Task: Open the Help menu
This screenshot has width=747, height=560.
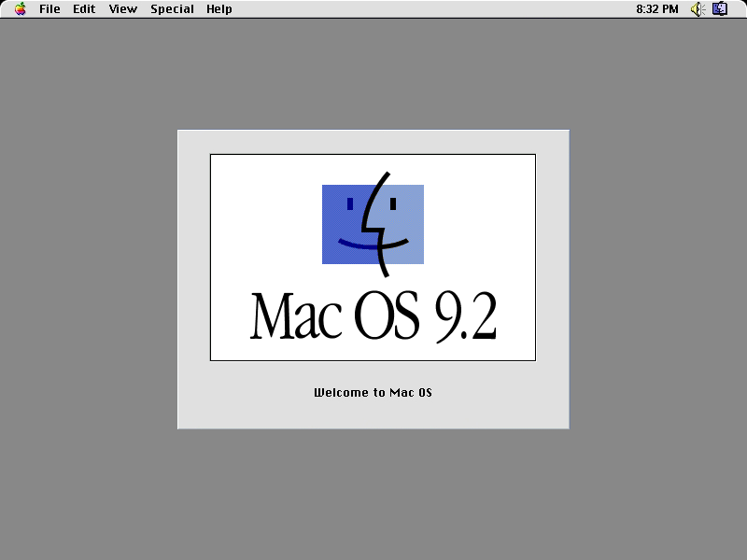Action: click(x=218, y=8)
